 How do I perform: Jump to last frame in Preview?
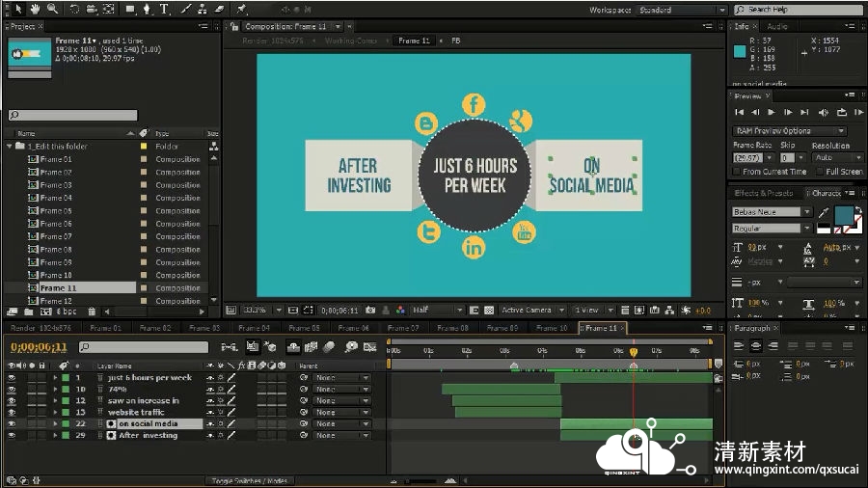pyautogui.click(x=804, y=112)
